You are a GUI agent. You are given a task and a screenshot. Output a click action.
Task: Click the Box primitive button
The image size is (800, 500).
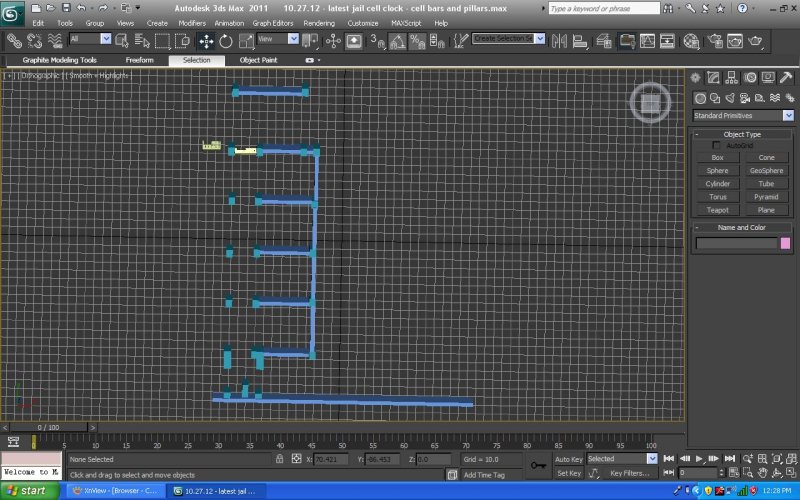pyautogui.click(x=718, y=158)
